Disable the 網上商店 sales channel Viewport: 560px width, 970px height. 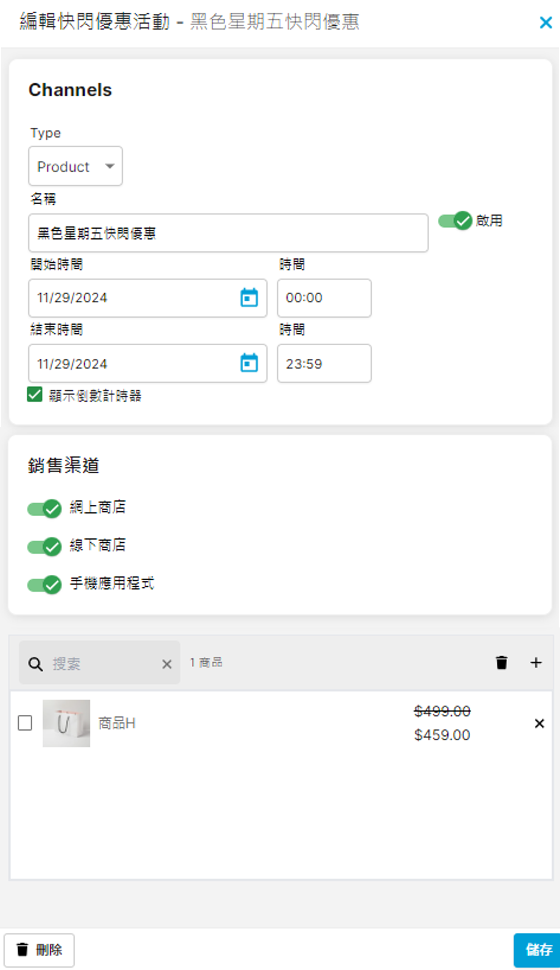(44, 509)
